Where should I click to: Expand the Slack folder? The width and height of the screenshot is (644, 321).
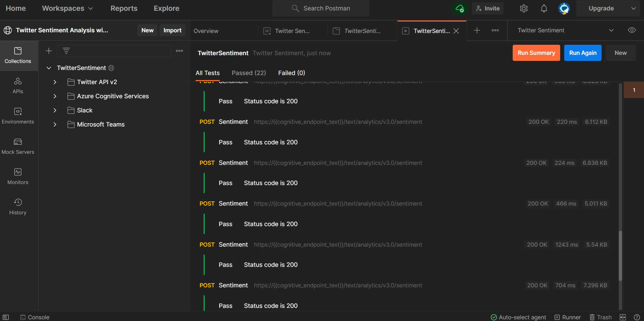coord(55,110)
